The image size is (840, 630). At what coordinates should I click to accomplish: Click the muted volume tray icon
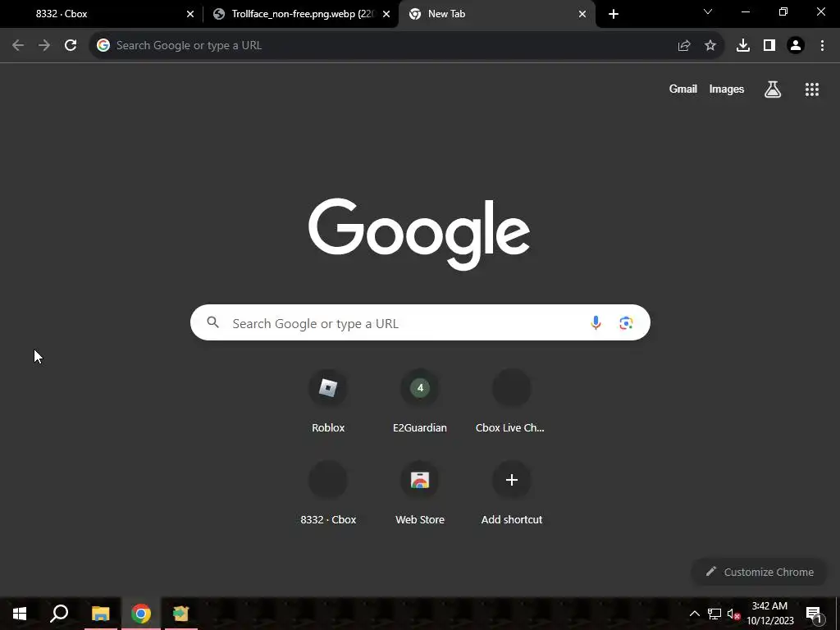click(x=734, y=614)
